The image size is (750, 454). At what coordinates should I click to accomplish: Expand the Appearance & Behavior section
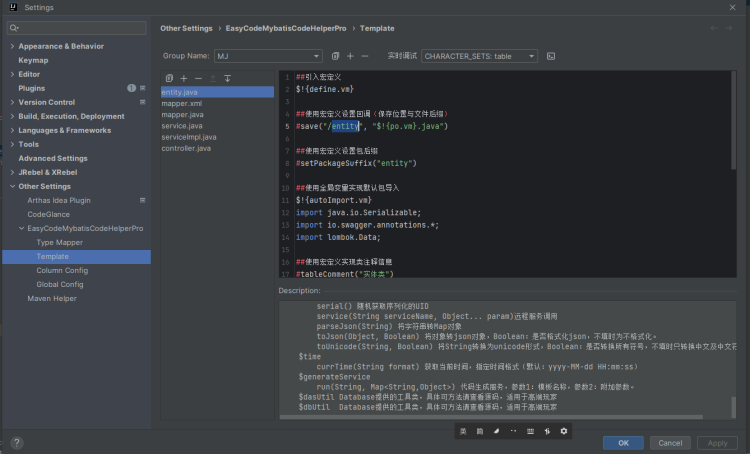point(12,46)
